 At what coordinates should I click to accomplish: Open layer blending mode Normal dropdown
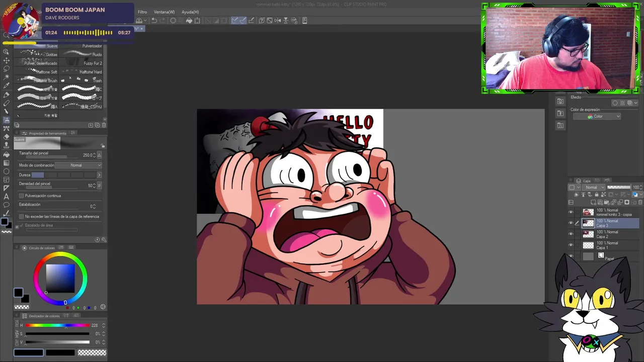tap(594, 188)
